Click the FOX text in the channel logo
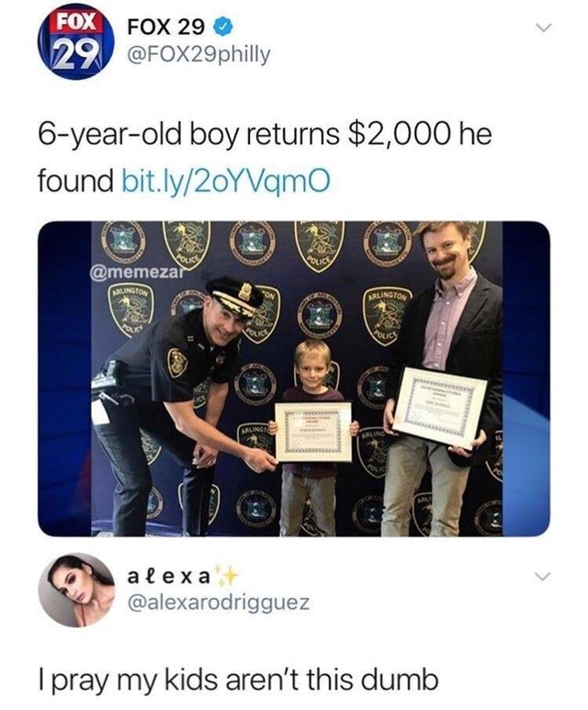The image size is (588, 710). click(76, 21)
